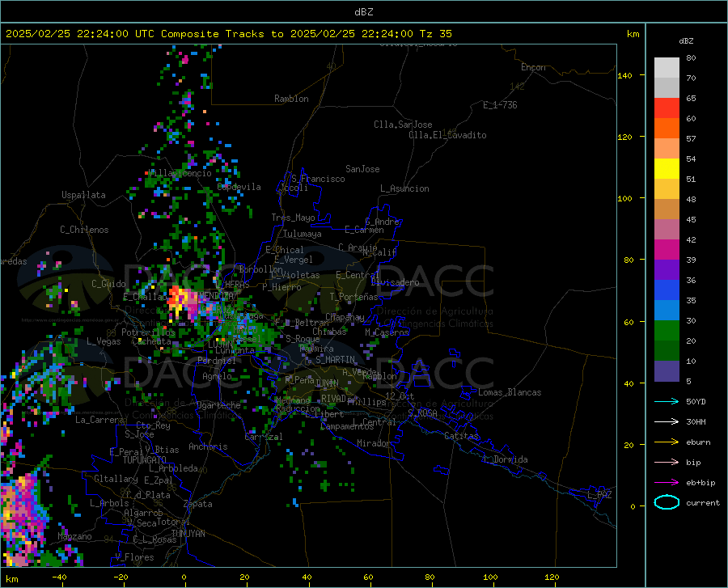Viewport: 728px width, 588px height.
Task: Click the TUNUYAN city label
Action: [188, 534]
